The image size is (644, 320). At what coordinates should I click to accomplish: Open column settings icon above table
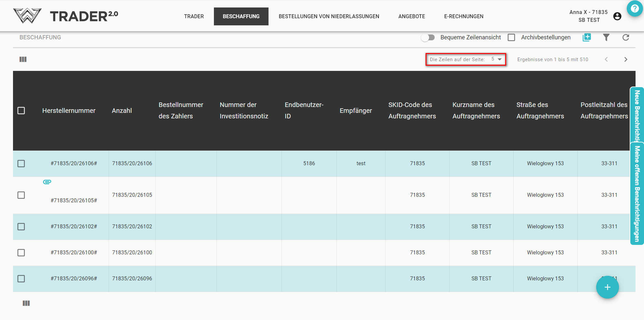[23, 59]
